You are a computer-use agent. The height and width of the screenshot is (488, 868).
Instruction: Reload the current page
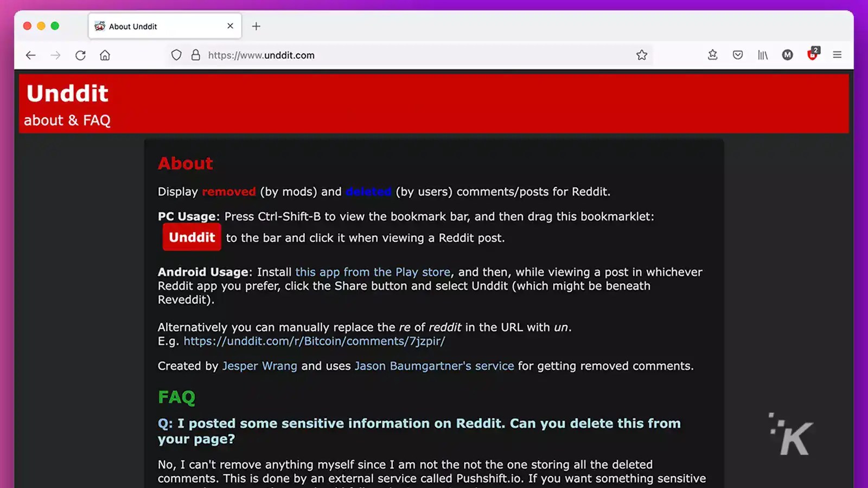[x=80, y=55]
